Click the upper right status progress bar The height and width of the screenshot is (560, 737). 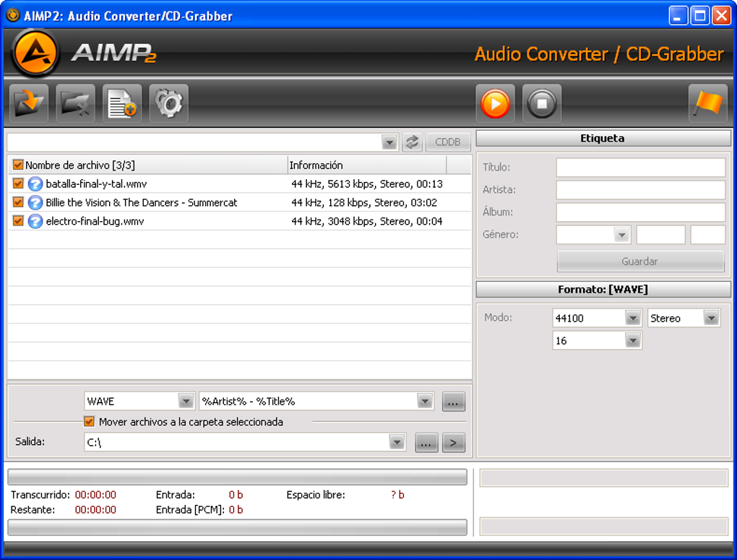point(603,478)
